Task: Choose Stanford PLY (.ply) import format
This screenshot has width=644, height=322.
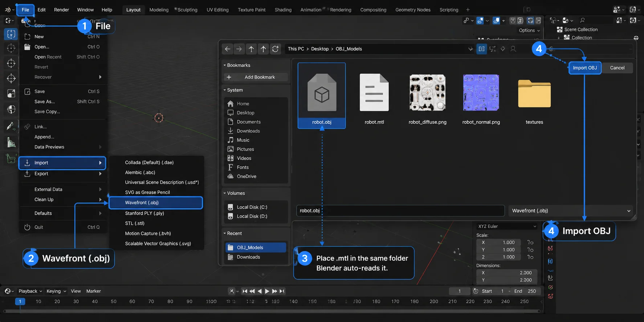Action: (x=144, y=213)
